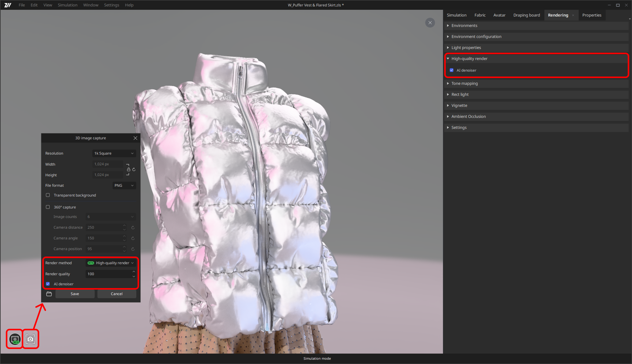The image size is (632, 364).
Task: Reset width and height with refresh icon
Action: coord(134,169)
